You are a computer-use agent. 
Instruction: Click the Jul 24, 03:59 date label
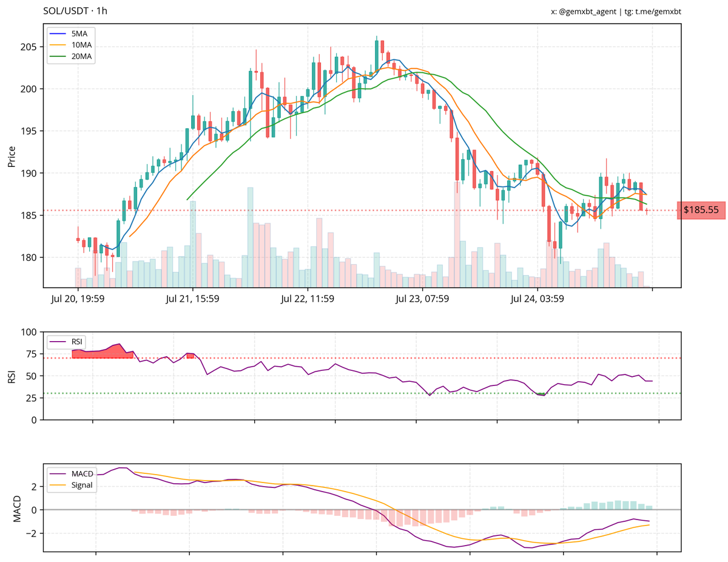coord(538,299)
